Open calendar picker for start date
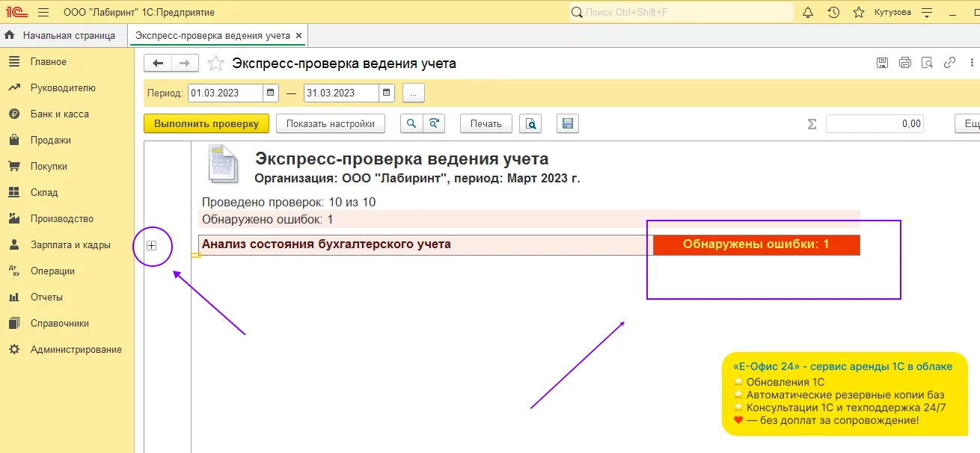 pos(271,93)
